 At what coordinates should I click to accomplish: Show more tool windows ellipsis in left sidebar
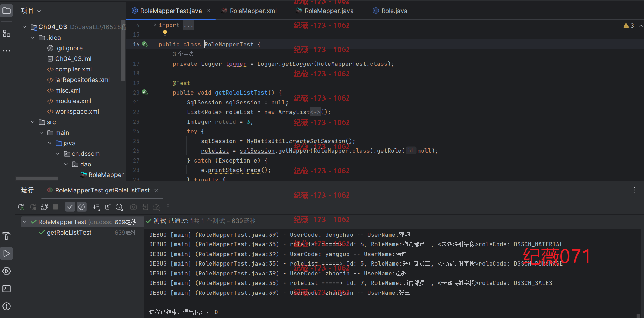pyautogui.click(x=6, y=51)
